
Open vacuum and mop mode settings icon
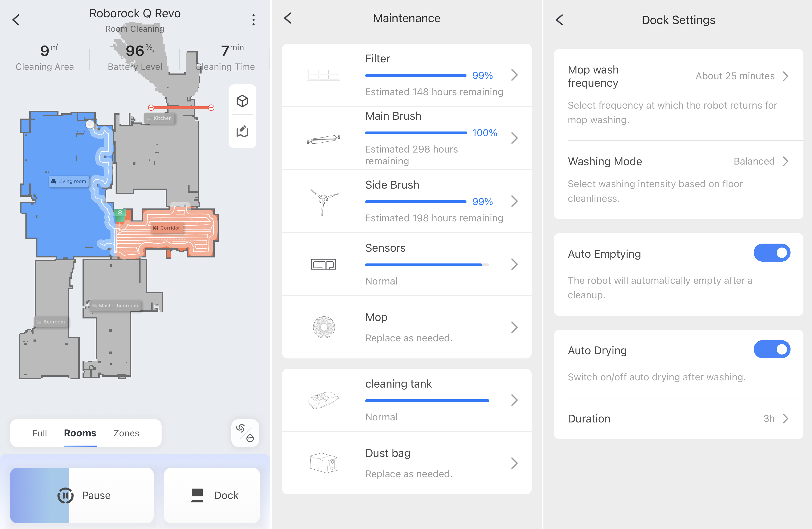click(x=245, y=433)
